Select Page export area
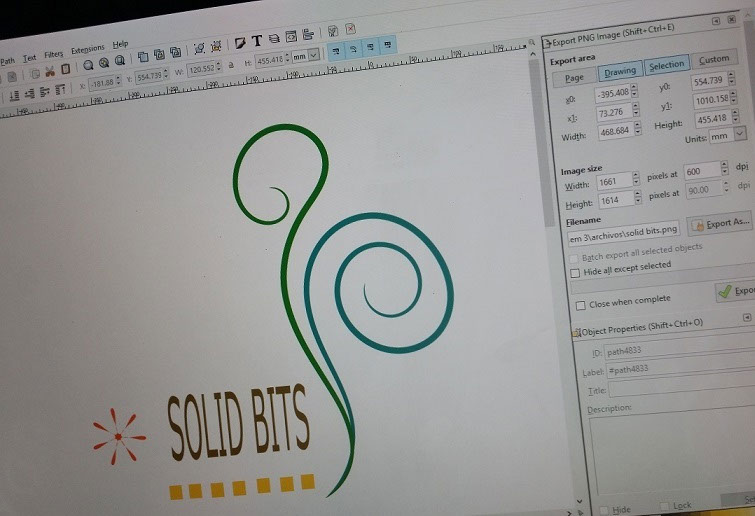The image size is (755, 516). 574,78
